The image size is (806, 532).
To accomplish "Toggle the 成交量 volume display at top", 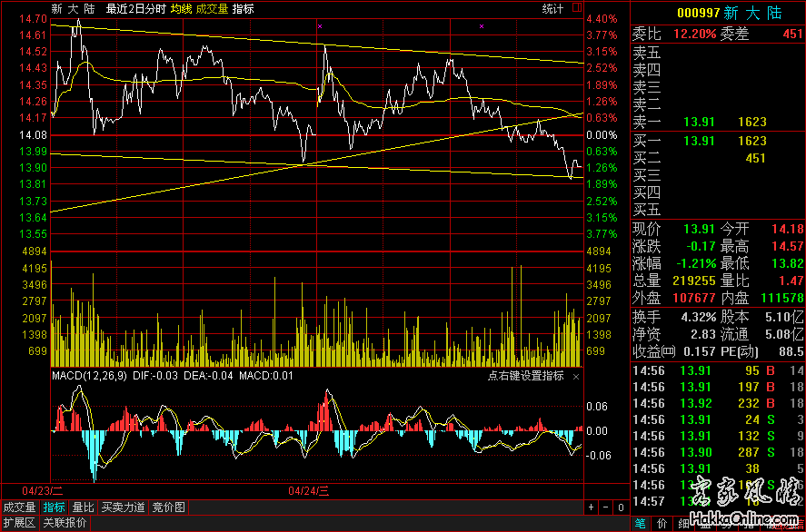I will pos(212,8).
